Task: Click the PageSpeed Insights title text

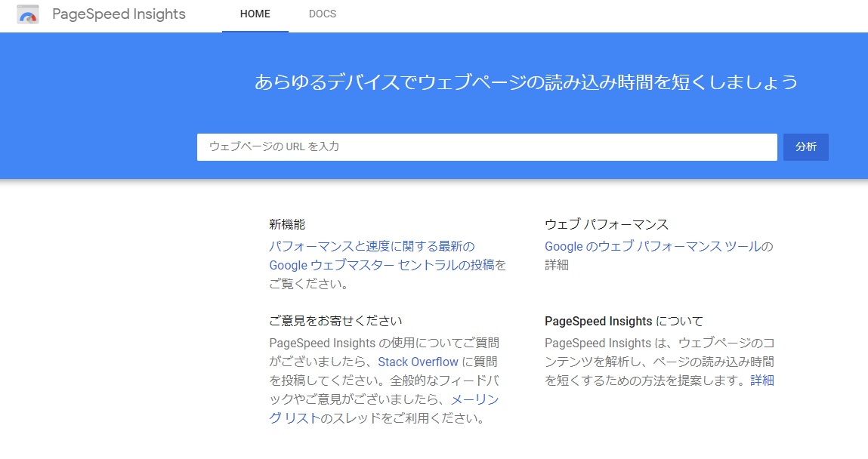Action: pos(119,14)
